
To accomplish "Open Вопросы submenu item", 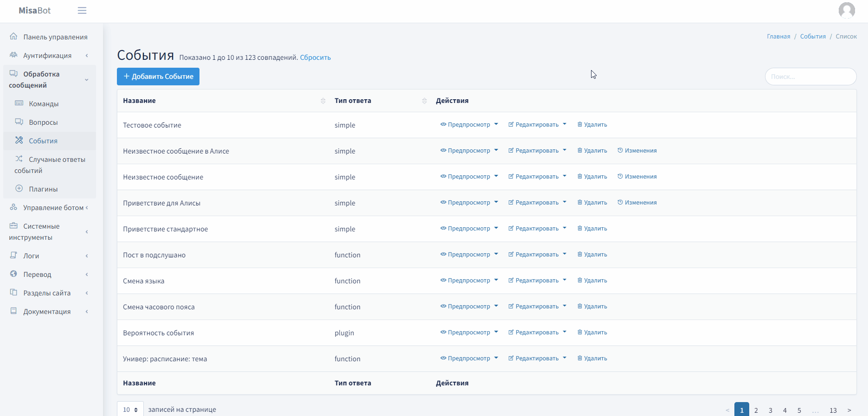I will coord(50,122).
